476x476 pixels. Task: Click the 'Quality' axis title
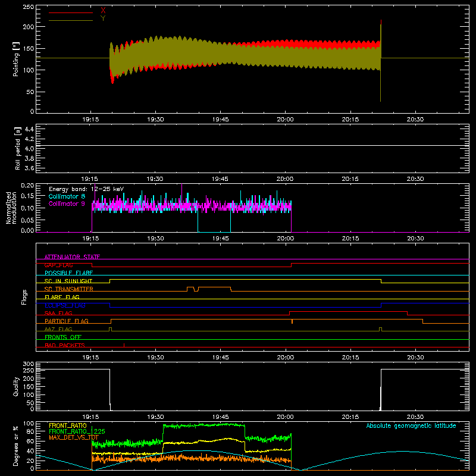pyautogui.click(x=16, y=386)
